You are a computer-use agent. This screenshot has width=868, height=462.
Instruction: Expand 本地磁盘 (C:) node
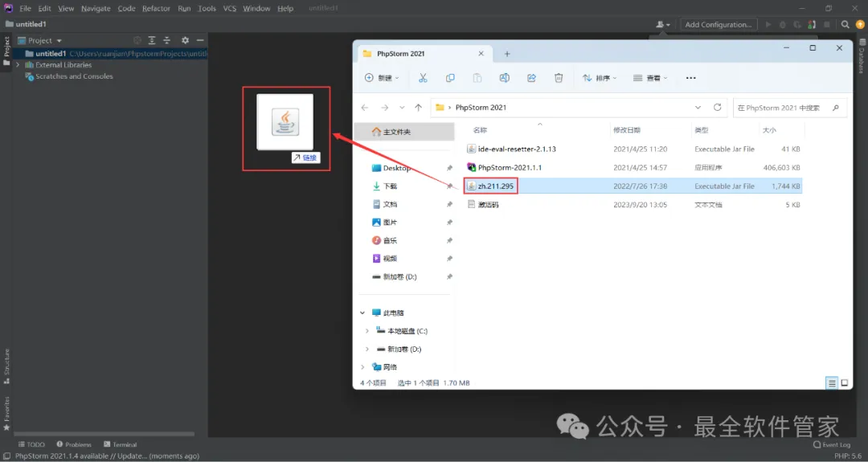(367, 331)
